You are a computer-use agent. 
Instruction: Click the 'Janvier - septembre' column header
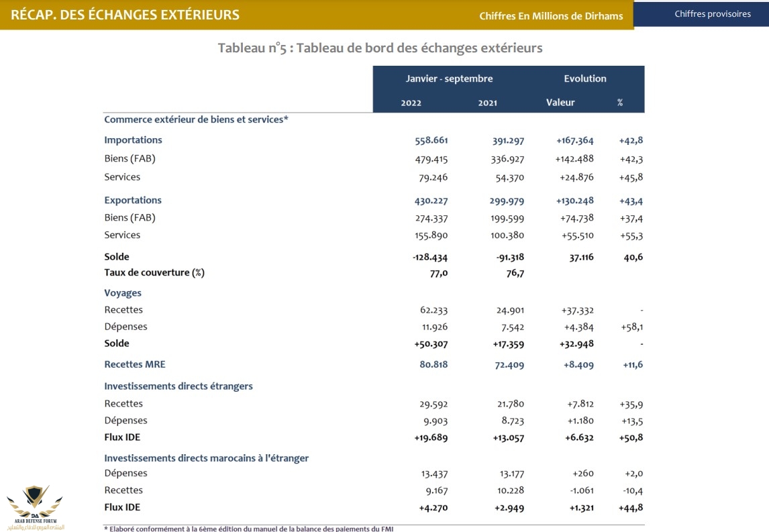click(x=449, y=78)
